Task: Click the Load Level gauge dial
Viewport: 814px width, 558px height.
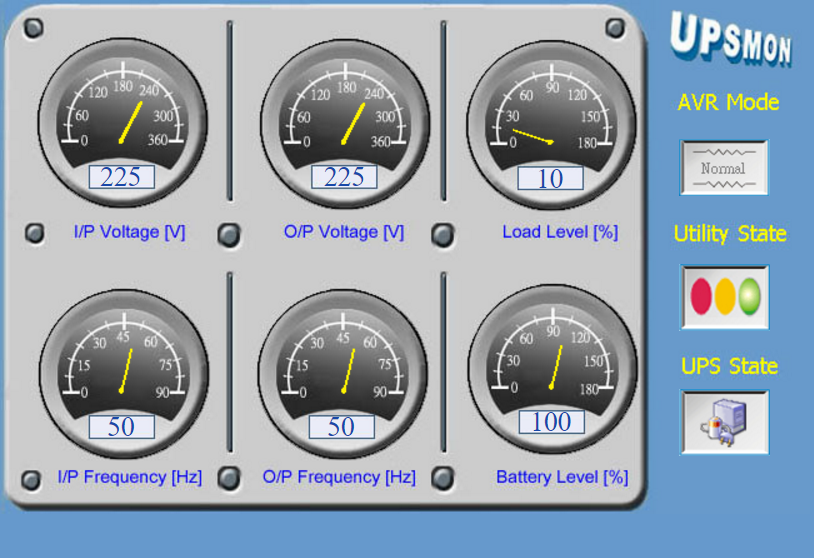Action: pyautogui.click(x=551, y=125)
